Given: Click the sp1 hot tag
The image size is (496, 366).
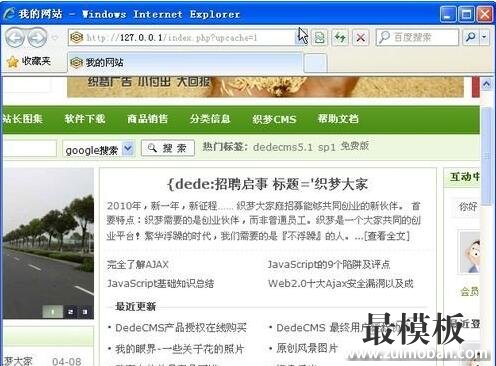Looking at the screenshot, I should (x=327, y=147).
